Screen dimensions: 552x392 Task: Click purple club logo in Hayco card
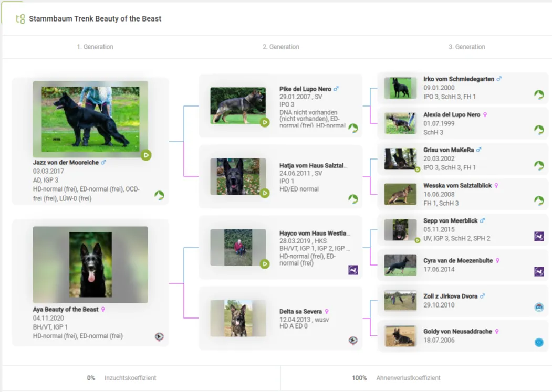[353, 270]
